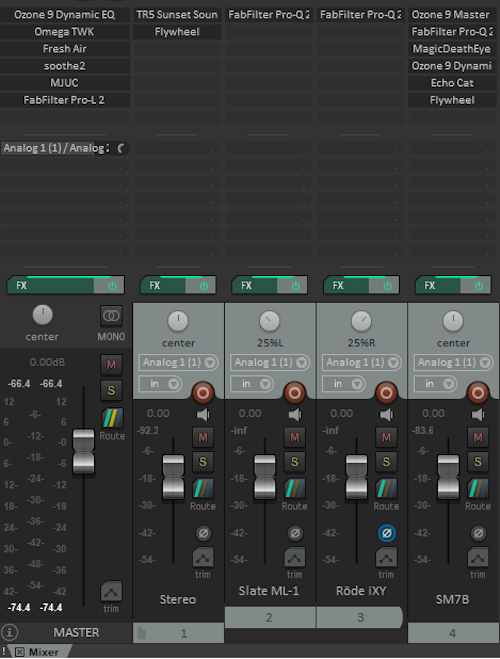Image resolution: width=500 pixels, height=659 pixels.
Task: Mute the master track
Action: (111, 364)
